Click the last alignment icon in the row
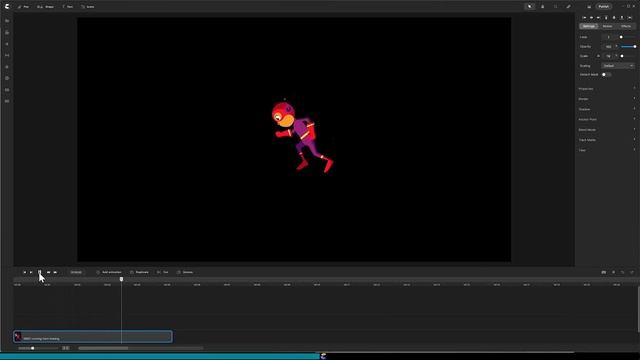Viewport: 640px width, 360px height. 630,18
